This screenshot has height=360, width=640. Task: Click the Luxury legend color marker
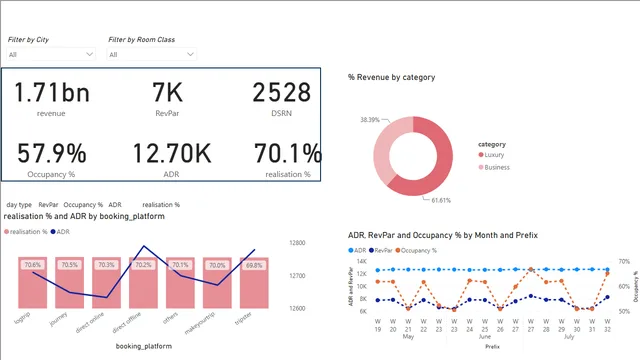pos(481,155)
